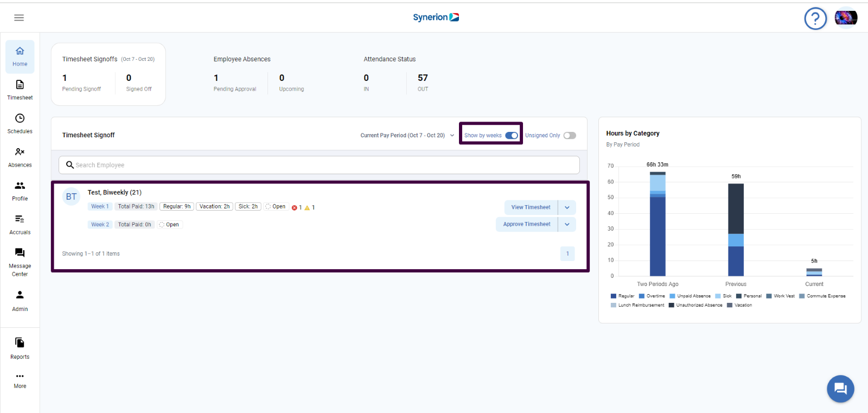Expand the View Timesheet arrow menu
The height and width of the screenshot is (413, 868).
567,207
